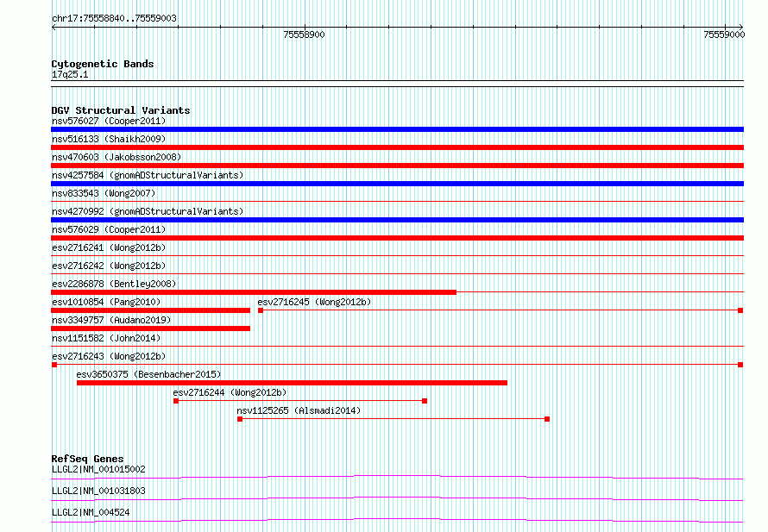Click the DGV Structural Variants track heading

121,110
